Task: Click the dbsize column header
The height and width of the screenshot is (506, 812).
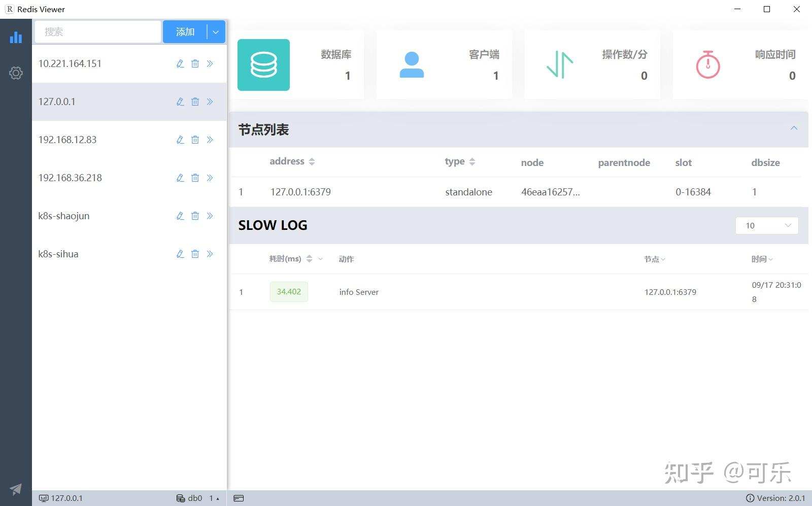Action: (x=765, y=162)
